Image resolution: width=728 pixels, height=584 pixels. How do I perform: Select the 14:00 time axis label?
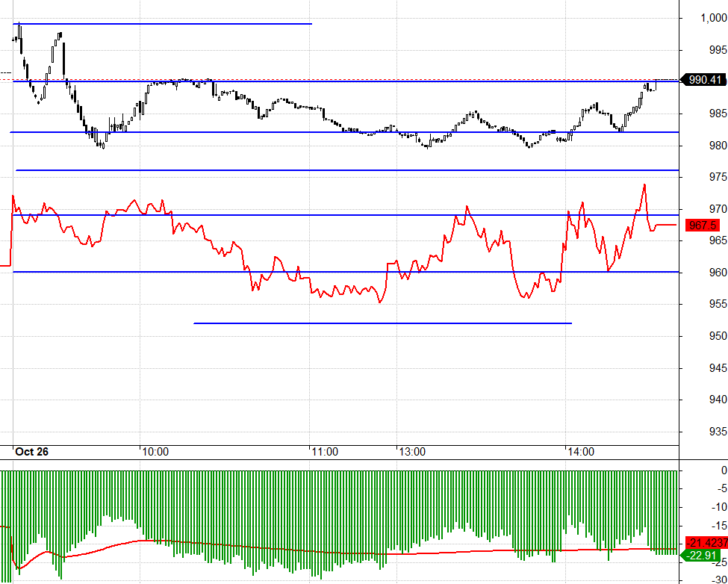581,451
